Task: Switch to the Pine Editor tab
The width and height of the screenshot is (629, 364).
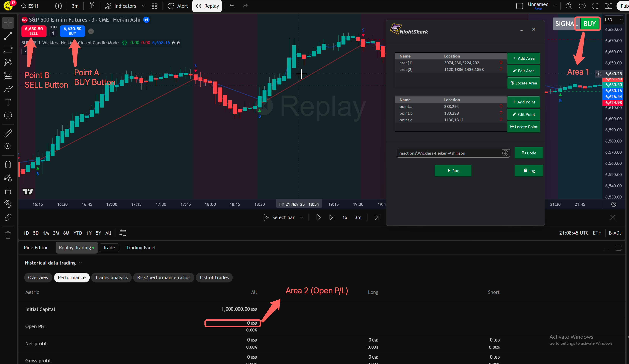Action: [x=36, y=247]
